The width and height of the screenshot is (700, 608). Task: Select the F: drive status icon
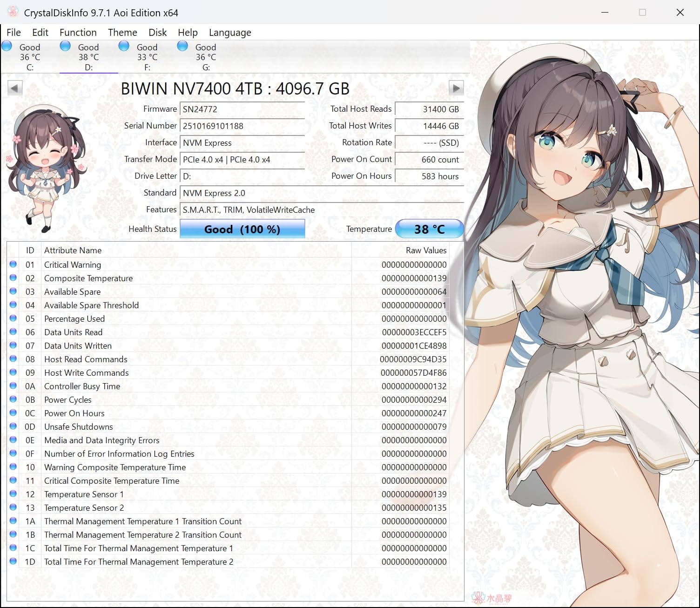click(124, 46)
